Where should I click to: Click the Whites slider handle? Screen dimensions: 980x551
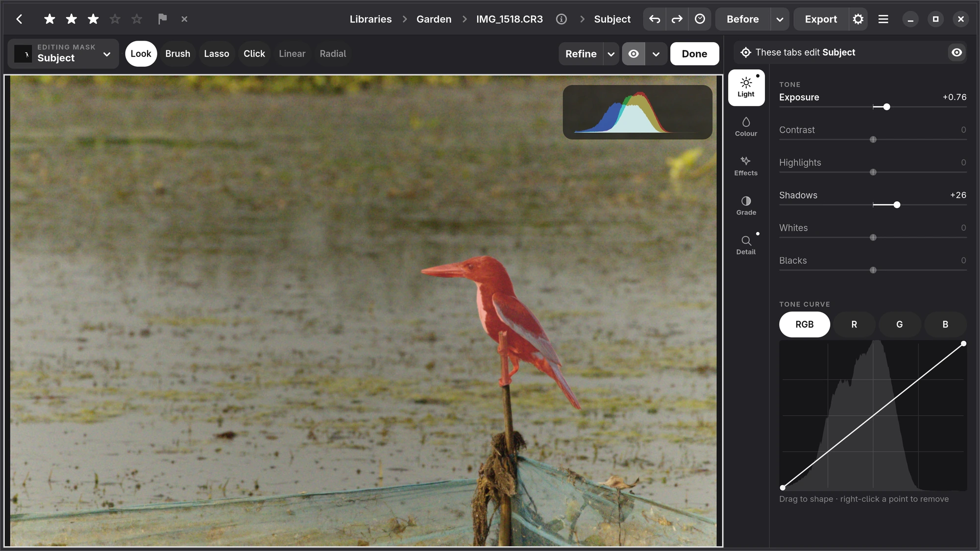[x=873, y=238]
